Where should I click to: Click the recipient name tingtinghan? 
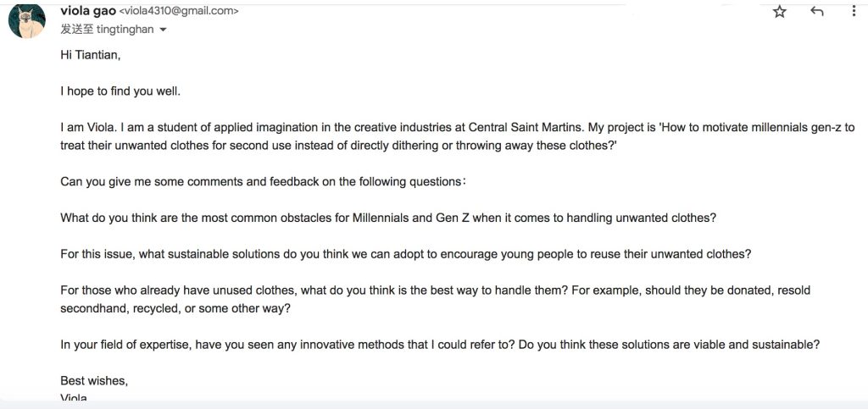click(x=125, y=30)
